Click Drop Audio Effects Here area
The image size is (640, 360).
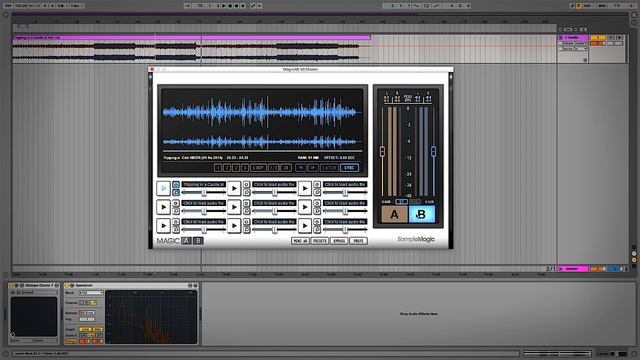tap(418, 314)
